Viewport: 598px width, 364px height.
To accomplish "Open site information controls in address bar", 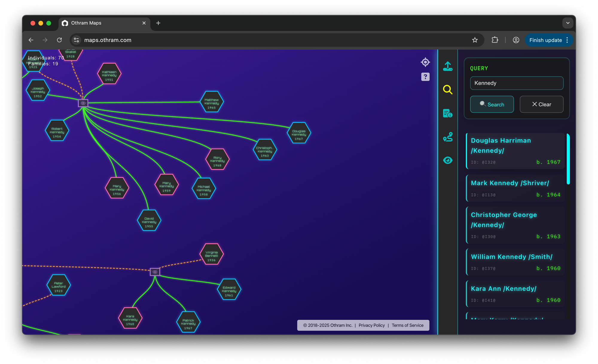I will coord(77,40).
